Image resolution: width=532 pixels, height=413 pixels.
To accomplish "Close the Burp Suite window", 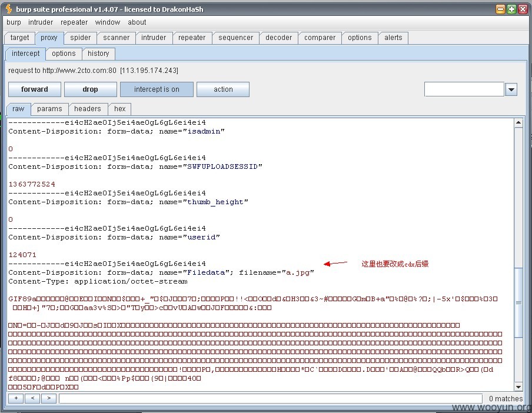I will tap(523, 9).
